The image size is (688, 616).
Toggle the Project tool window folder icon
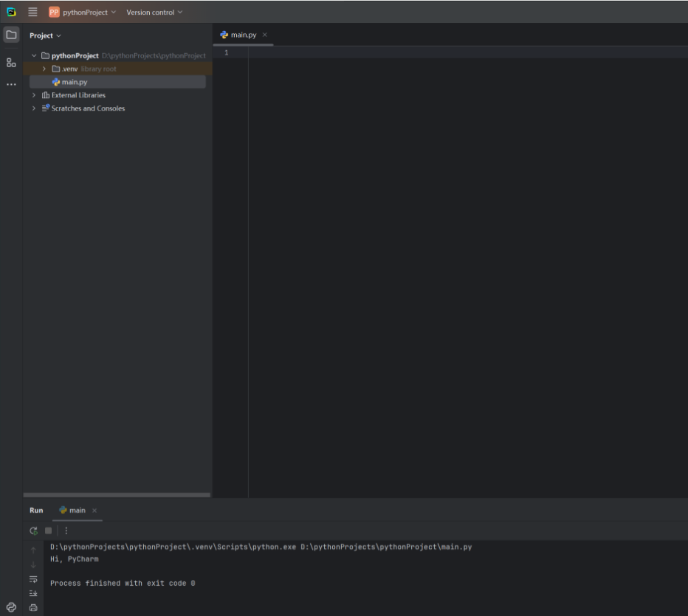click(11, 35)
